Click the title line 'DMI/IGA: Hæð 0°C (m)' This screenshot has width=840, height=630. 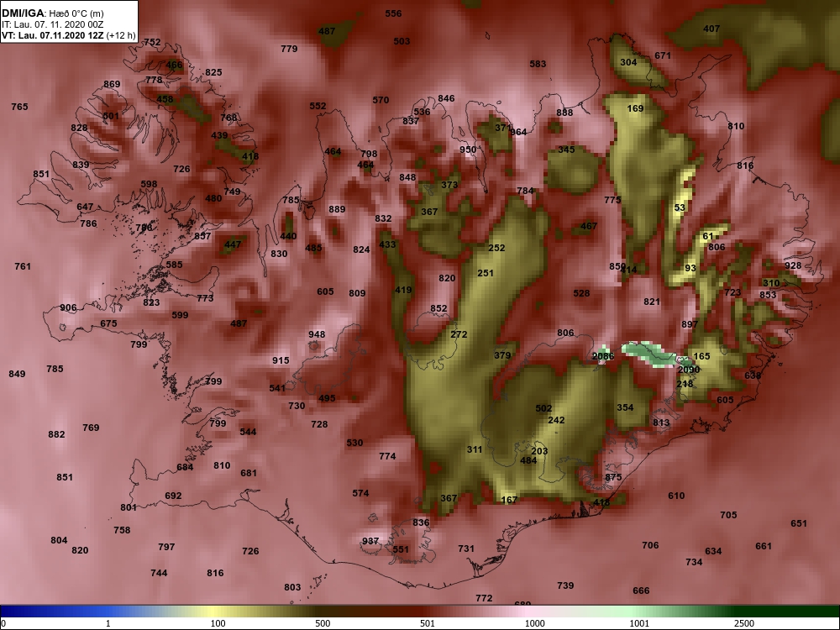(52, 13)
